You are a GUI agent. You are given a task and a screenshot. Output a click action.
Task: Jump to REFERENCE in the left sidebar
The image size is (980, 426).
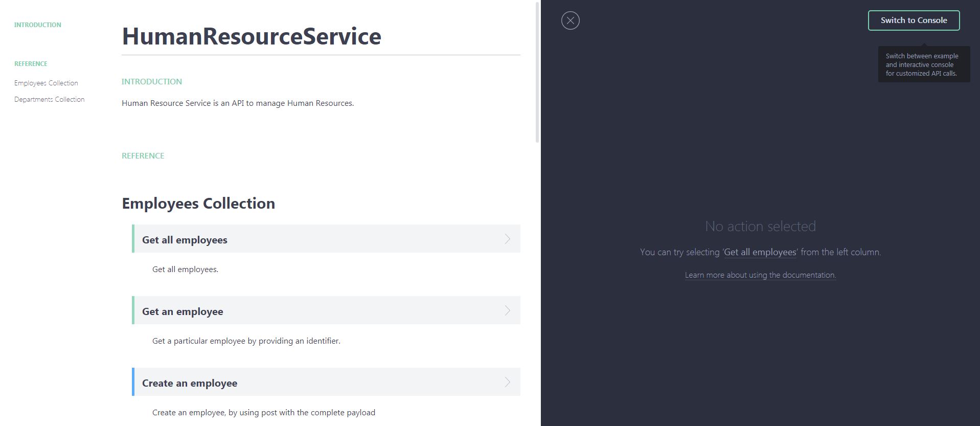click(31, 64)
